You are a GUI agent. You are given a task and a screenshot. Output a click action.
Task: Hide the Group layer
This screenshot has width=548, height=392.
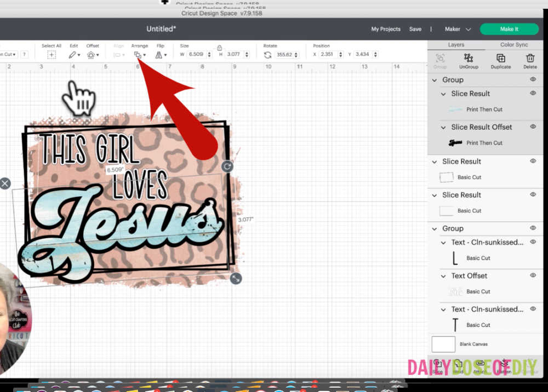coord(532,79)
